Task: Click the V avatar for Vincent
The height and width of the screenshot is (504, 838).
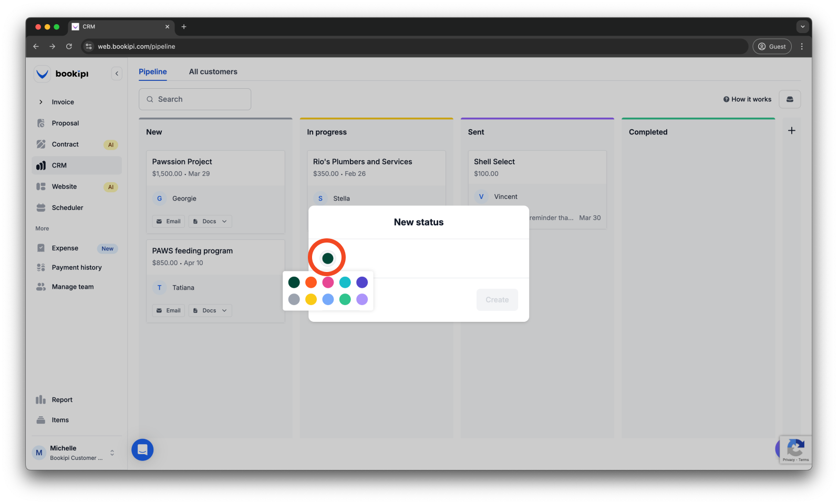Action: [x=481, y=197]
